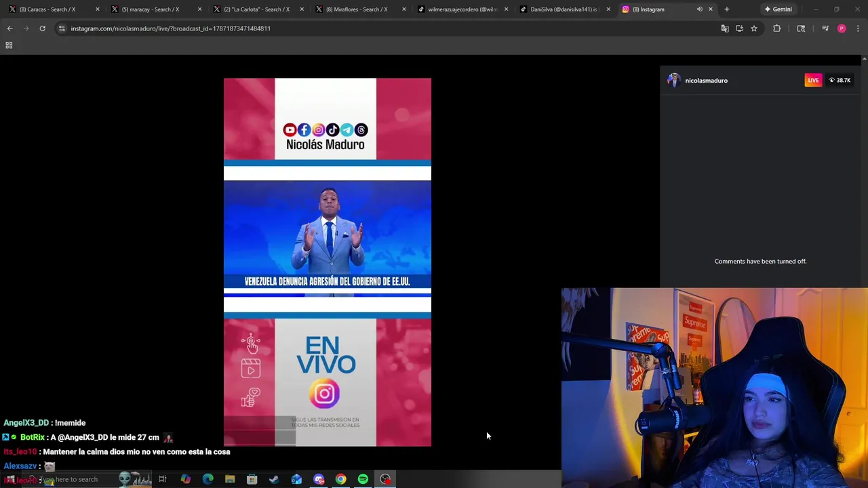Image resolution: width=868 pixels, height=488 pixels.
Task: Close the Caracas search tab
Action: (x=98, y=9)
